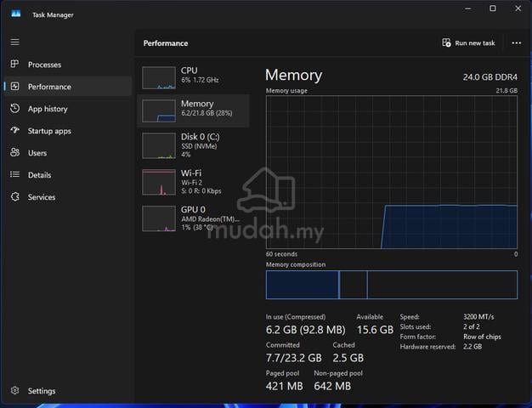The image size is (532, 408).
Task: Click the Settings gear icon
Action: [14, 391]
